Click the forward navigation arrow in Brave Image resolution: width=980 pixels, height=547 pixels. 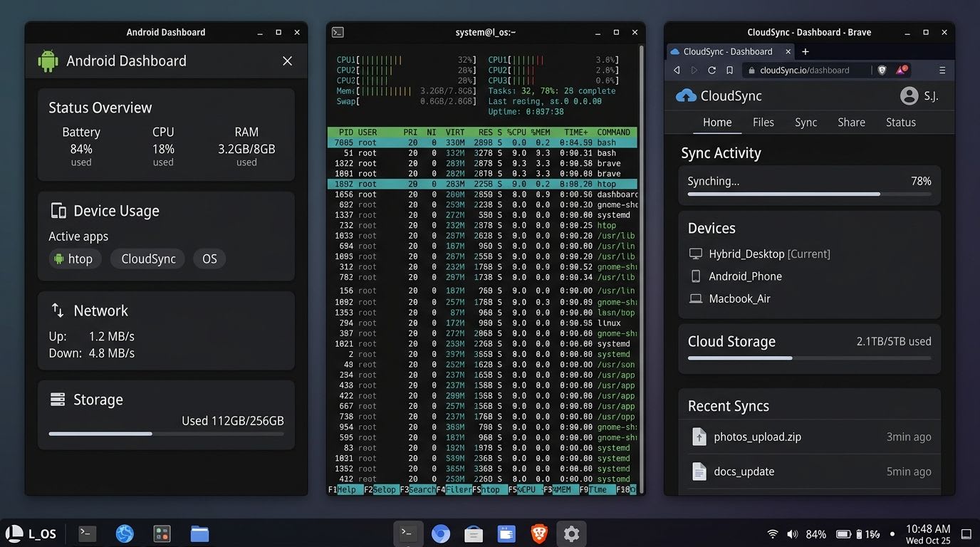coord(694,70)
